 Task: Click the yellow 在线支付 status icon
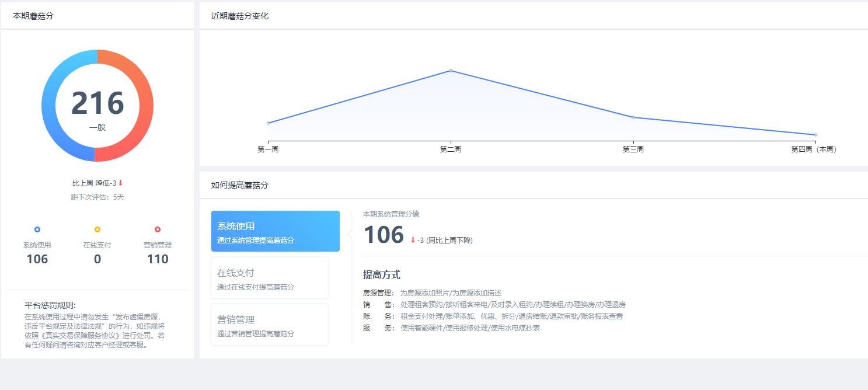[x=97, y=230]
